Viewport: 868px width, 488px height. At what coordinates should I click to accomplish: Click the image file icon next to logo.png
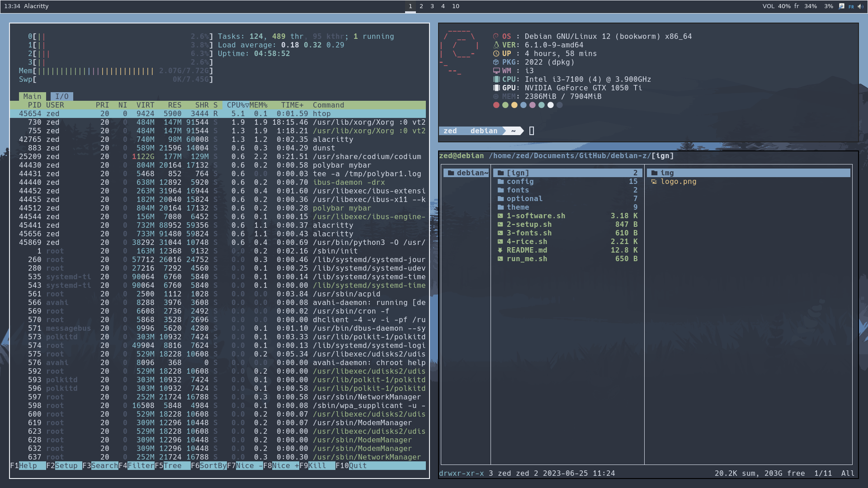click(655, 182)
